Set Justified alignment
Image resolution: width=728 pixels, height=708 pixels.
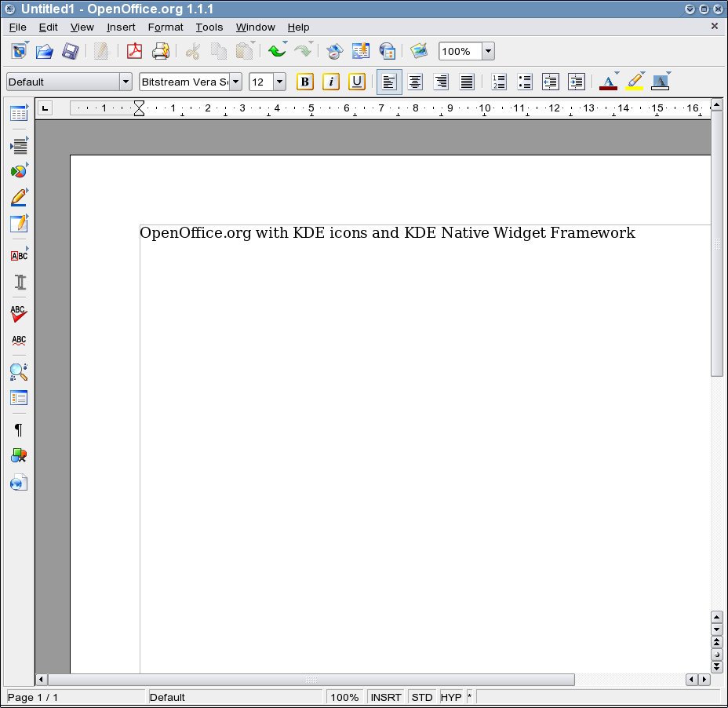[467, 82]
